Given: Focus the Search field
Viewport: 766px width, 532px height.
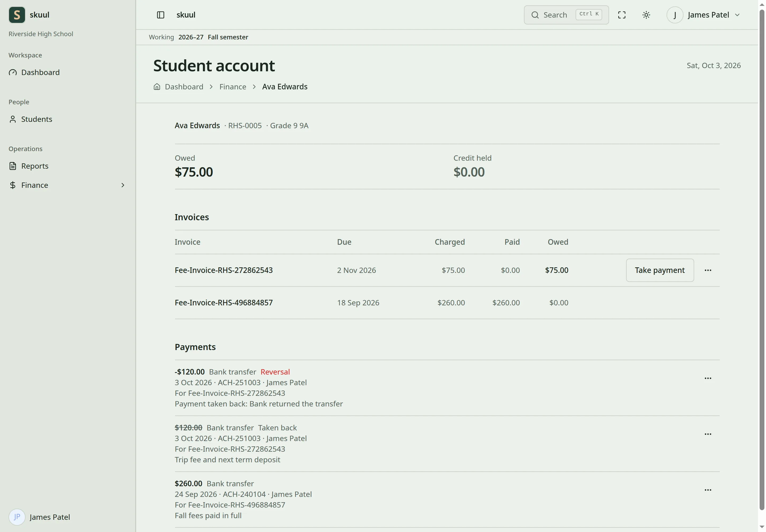Looking at the screenshot, I should pos(566,15).
